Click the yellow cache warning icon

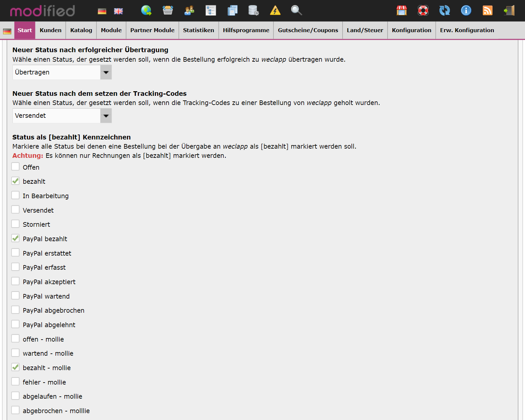[276, 10]
